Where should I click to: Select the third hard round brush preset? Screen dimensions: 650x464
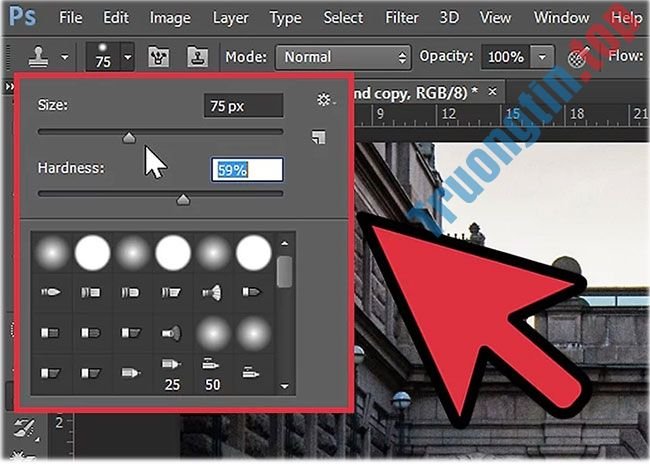(254, 253)
